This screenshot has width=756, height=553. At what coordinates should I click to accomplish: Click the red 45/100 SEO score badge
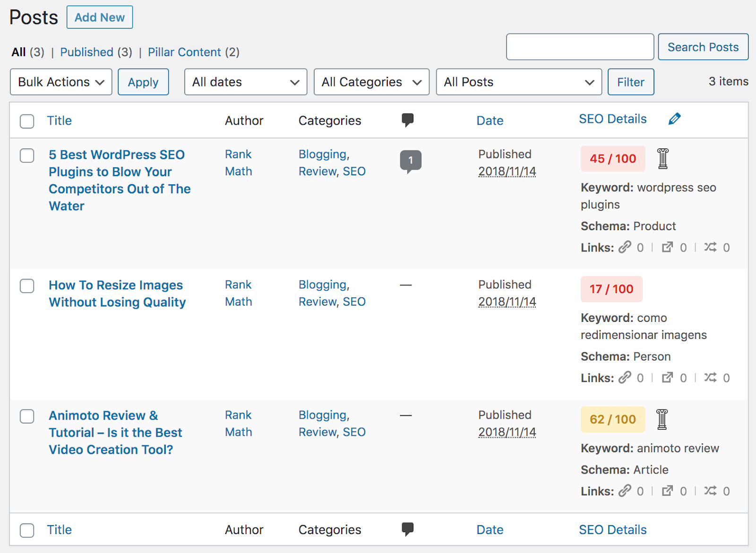613,159
